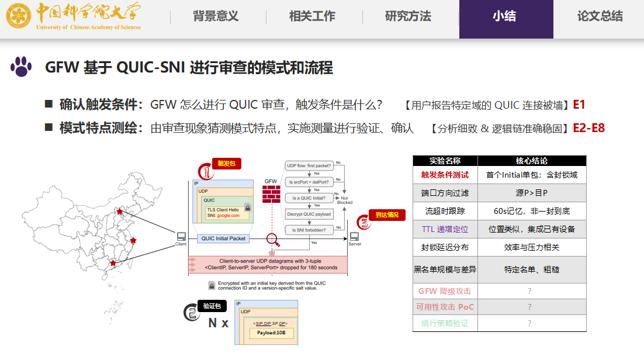Viewport: 644px width, 353px height.
Task: Click the 核心结论 table header
Action: (532, 161)
